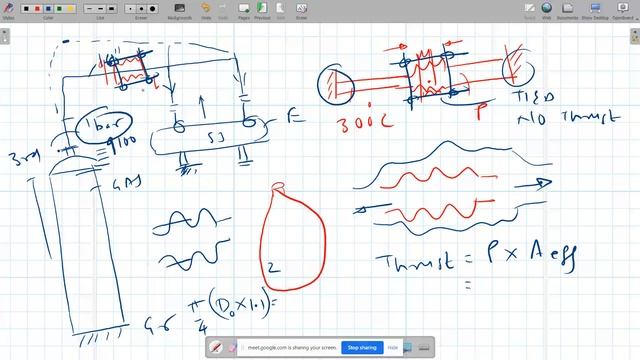Choose the small eraser size
The width and height of the screenshot is (640, 360).
tap(130, 9)
